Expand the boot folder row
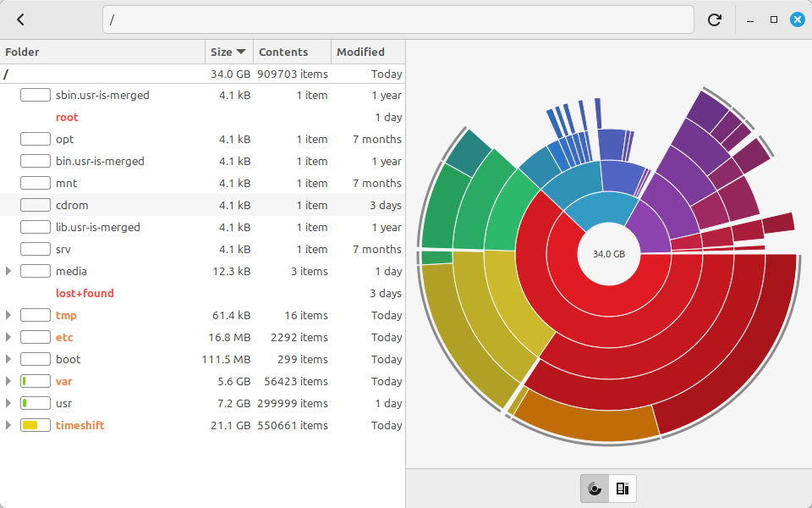This screenshot has width=812, height=508. point(8,359)
